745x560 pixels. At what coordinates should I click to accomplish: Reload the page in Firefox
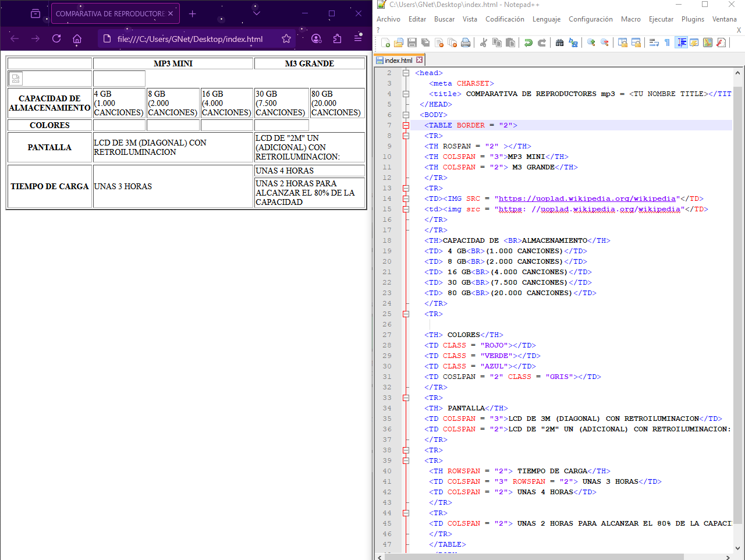56,39
